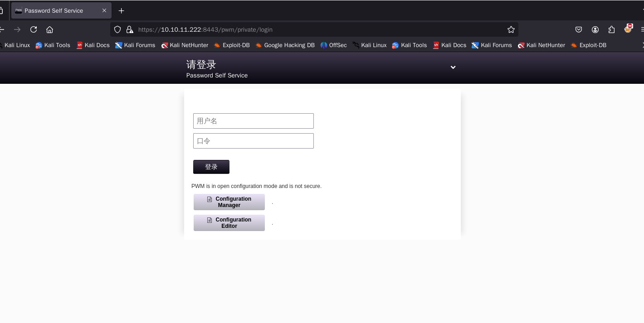The width and height of the screenshot is (644, 323).
Task: Open the OffSec bookmark
Action: click(x=333, y=45)
